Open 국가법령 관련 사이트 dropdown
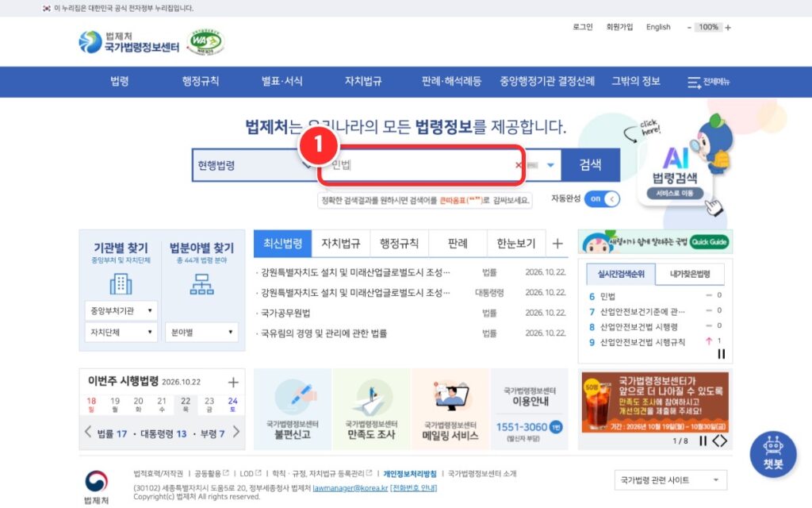 671,480
